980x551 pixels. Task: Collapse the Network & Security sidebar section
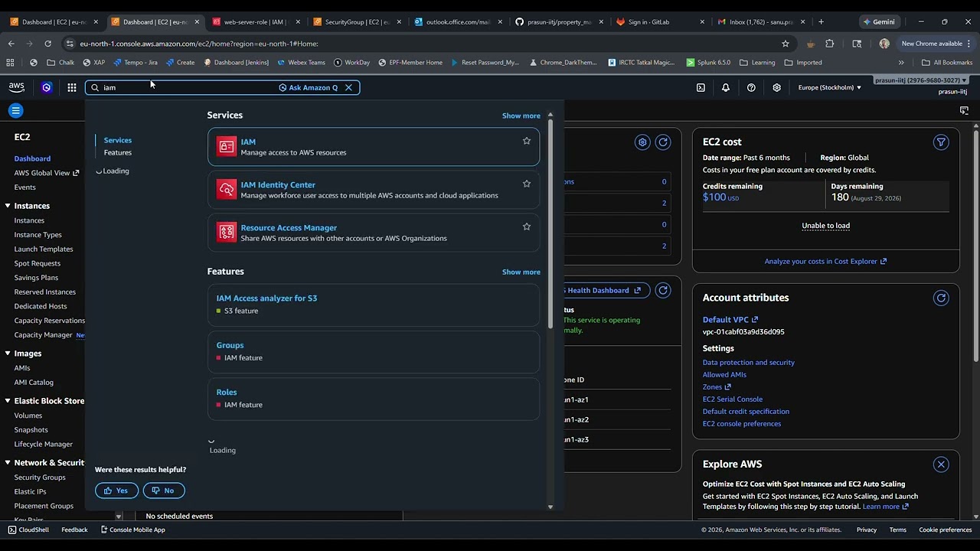click(8, 463)
